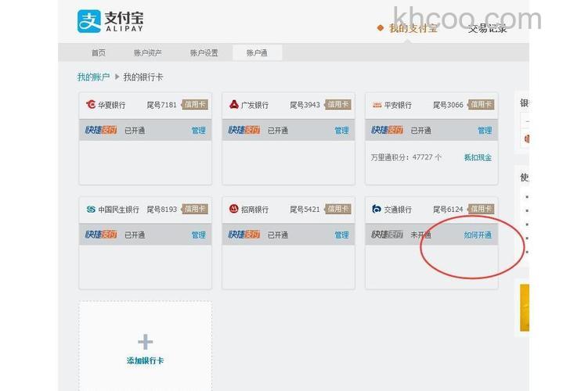Image resolution: width=588 pixels, height=391 pixels.
Task: Click 信用卡 tag on 广发银行 card
Action: click(338, 105)
